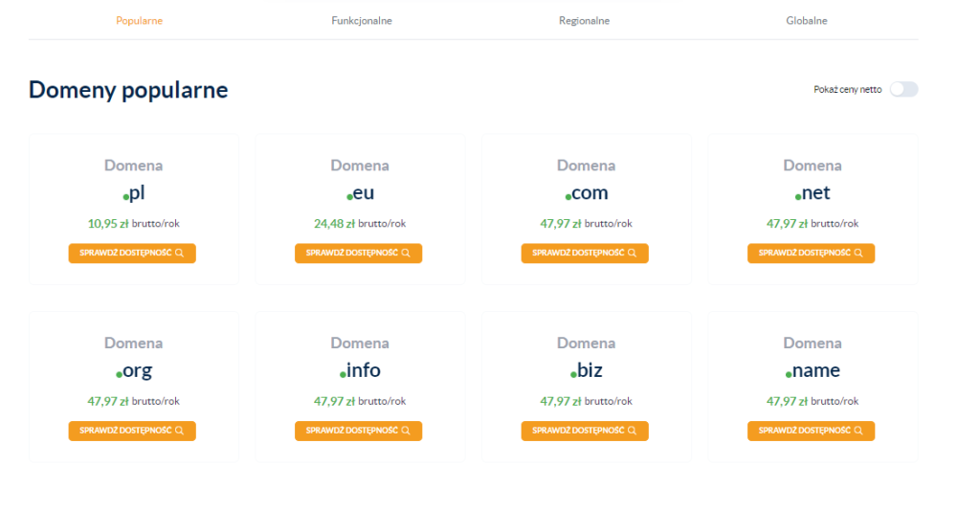Viewport: 980px width, 532px height.
Task: Check availability of the .com domain
Action: (x=578, y=254)
